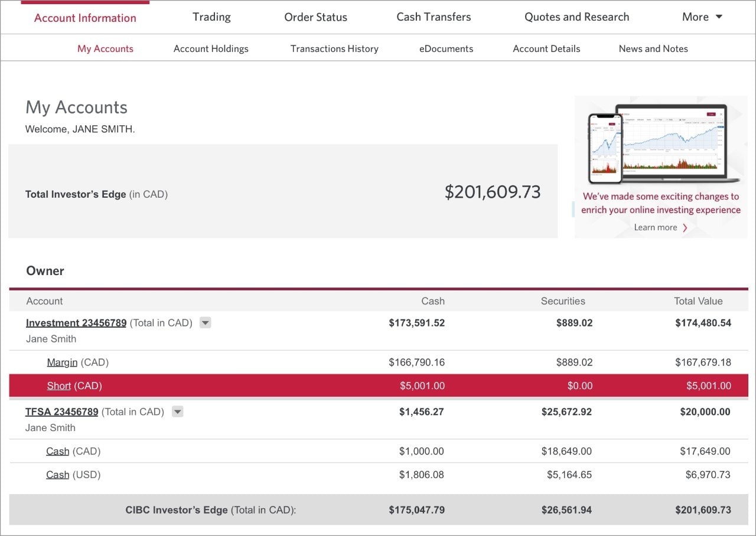
Task: Click the red chevron beside Learn more
Action: (685, 228)
